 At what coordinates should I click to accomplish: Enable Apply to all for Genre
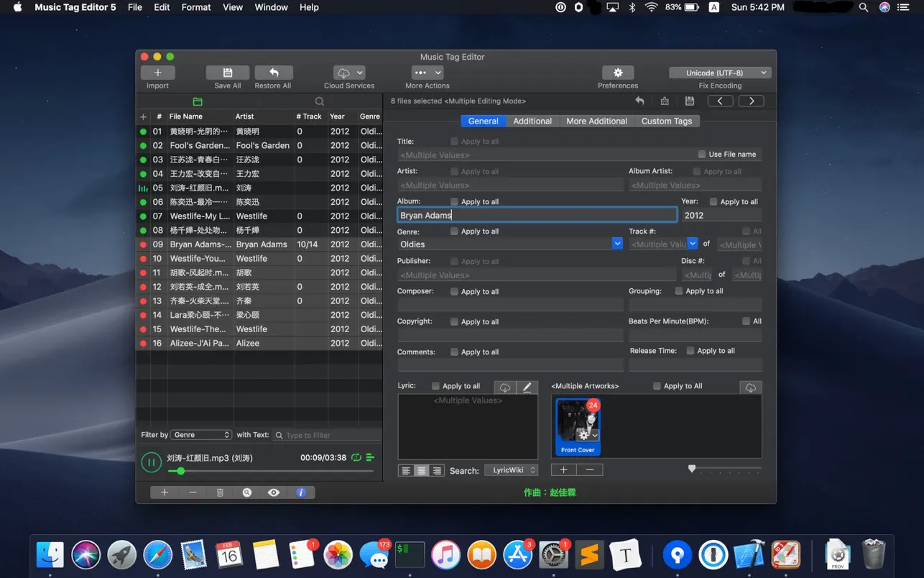point(454,231)
